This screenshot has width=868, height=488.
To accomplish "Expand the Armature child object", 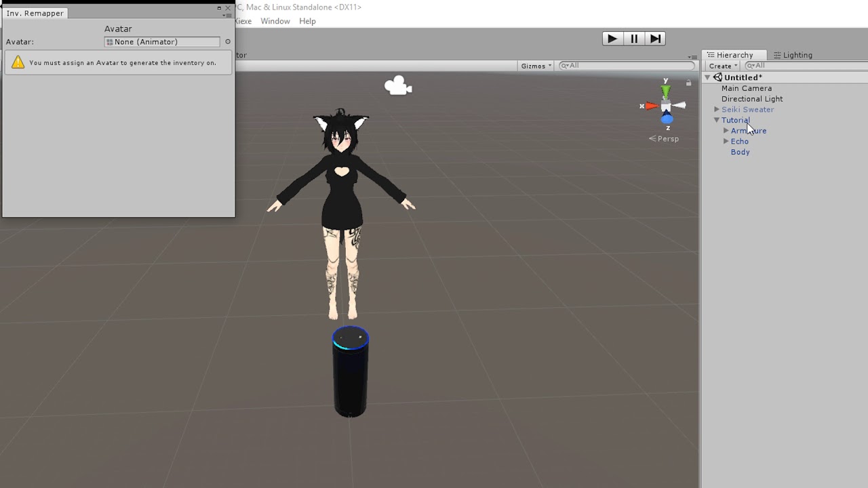I will 726,131.
